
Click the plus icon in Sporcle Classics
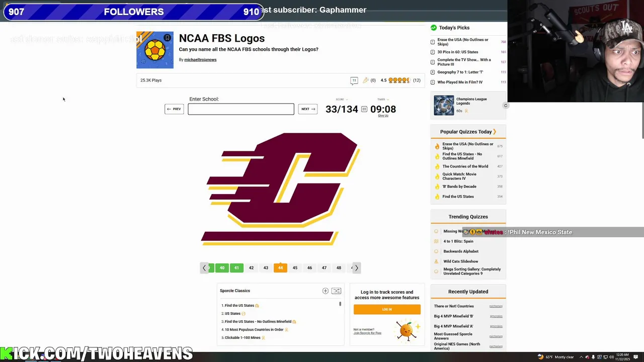[326, 291]
